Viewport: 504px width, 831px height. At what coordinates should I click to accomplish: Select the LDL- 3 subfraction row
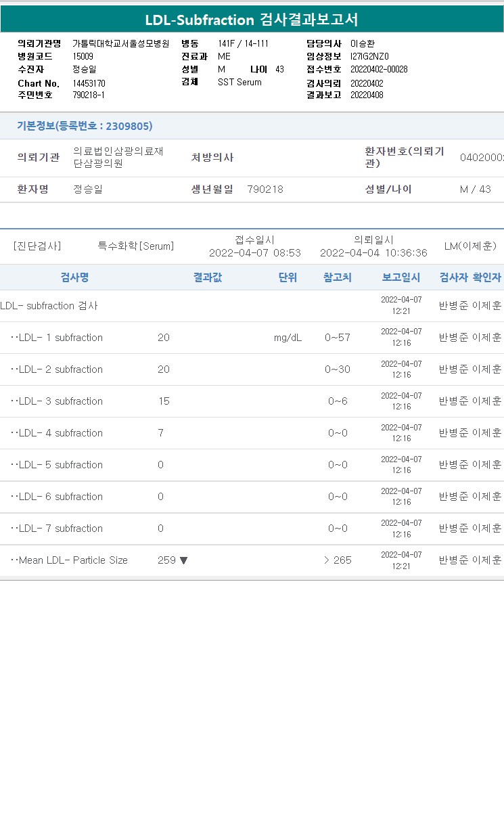click(252, 401)
